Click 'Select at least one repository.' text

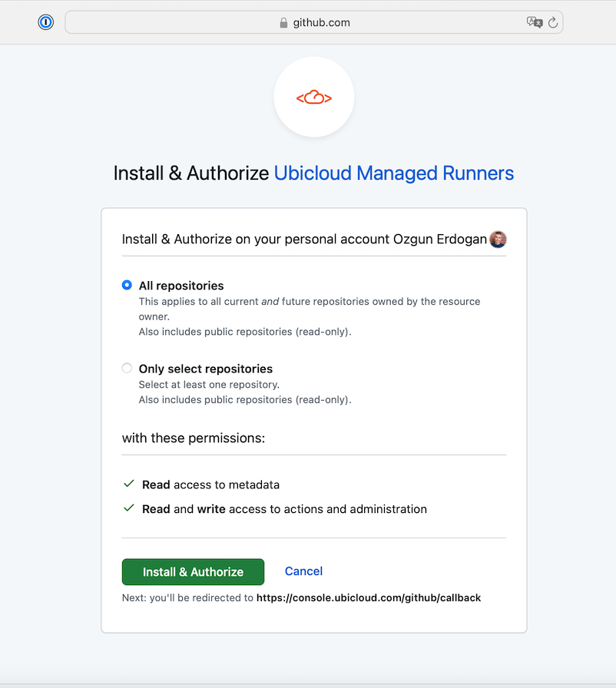pyautogui.click(x=209, y=385)
